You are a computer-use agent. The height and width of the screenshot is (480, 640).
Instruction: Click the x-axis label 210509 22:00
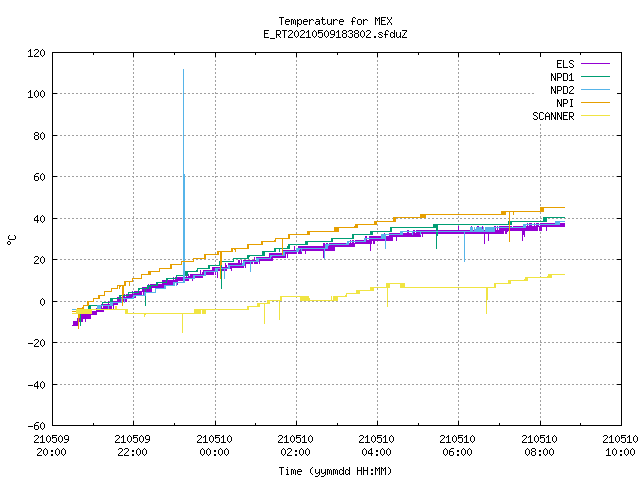point(133,446)
